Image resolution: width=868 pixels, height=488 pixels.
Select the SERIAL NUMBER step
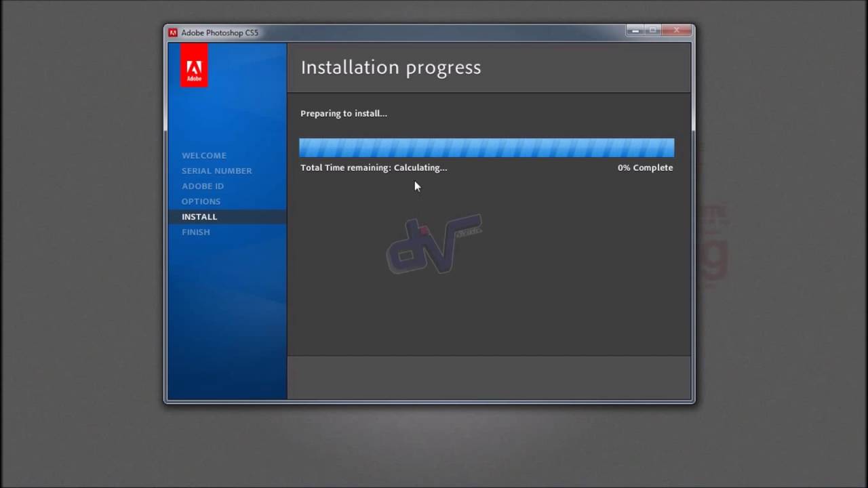[217, 171]
